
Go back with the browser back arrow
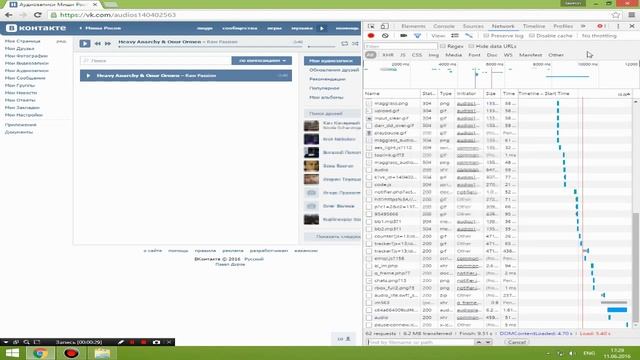pyautogui.click(x=9, y=15)
